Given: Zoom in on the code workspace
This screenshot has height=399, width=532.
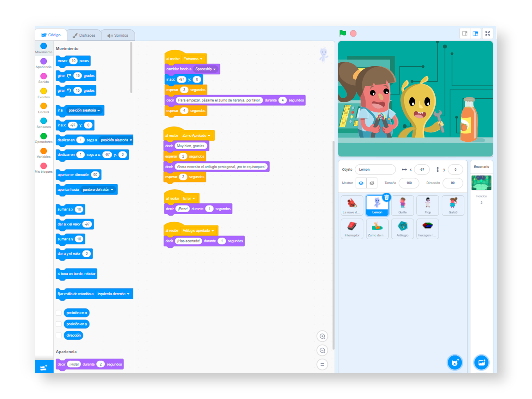Looking at the screenshot, I should (322, 336).
